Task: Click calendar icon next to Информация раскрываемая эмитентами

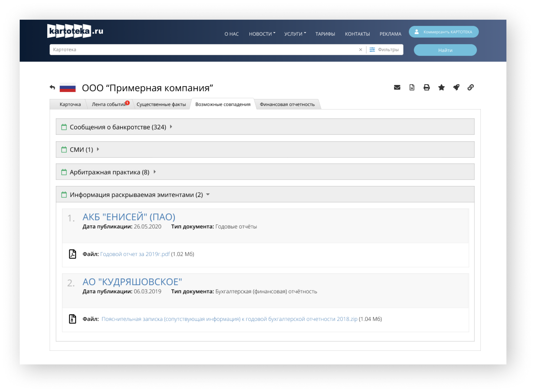Action: pyautogui.click(x=64, y=195)
